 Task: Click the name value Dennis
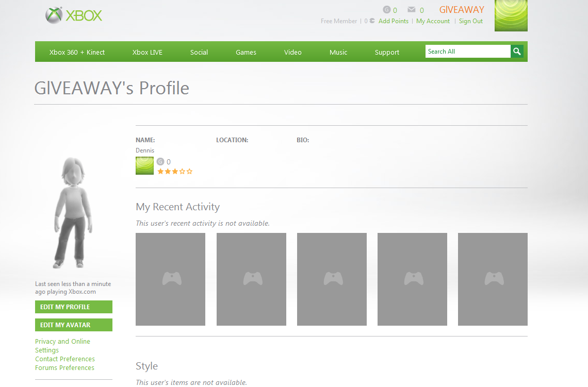(145, 150)
